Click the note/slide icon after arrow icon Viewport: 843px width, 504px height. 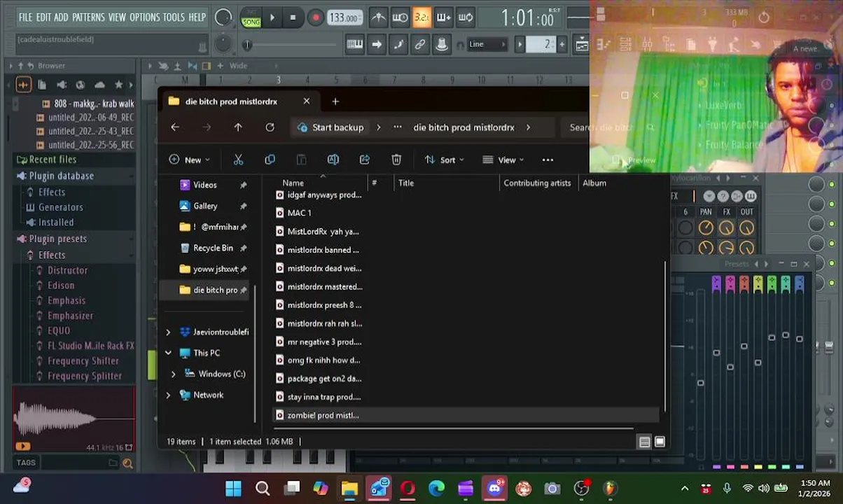398,45
